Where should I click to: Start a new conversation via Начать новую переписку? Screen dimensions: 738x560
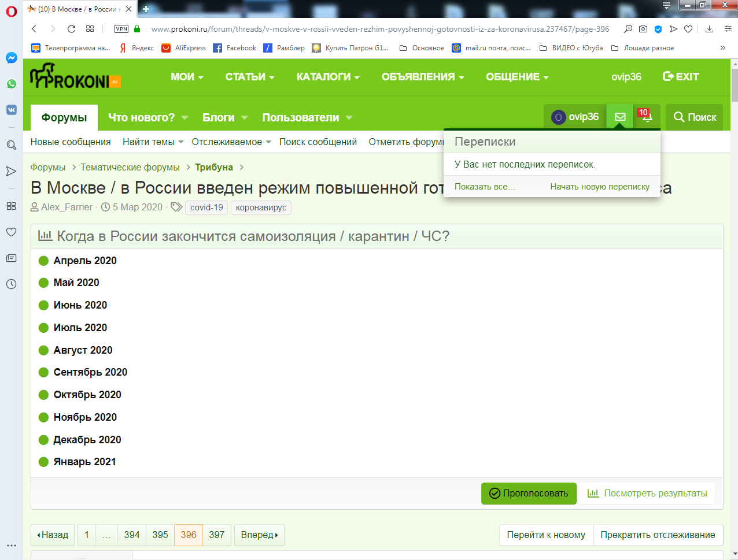coord(599,187)
